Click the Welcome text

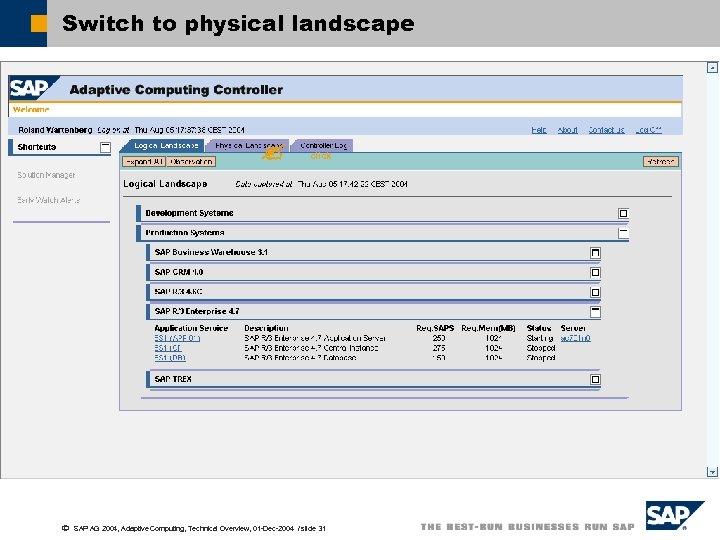coord(31,110)
